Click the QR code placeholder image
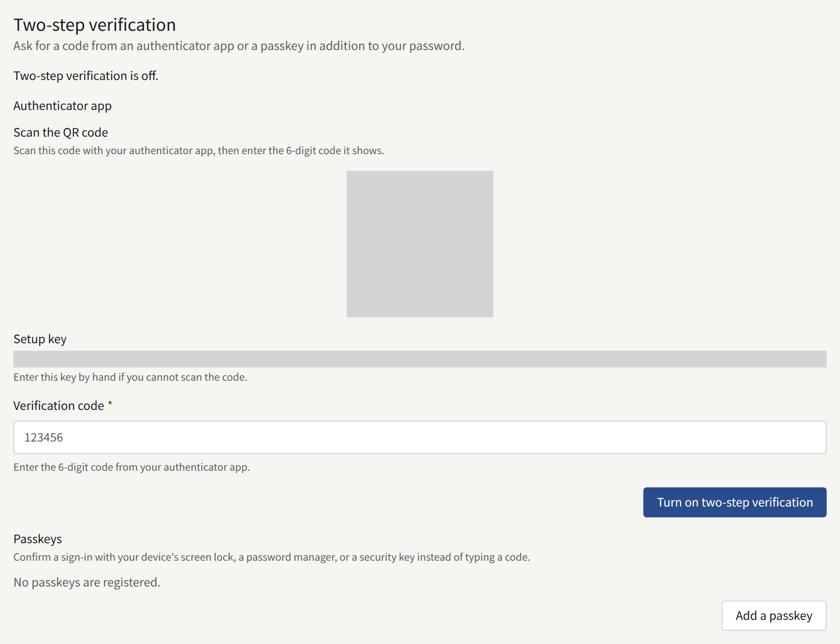The width and height of the screenshot is (840, 644). (420, 244)
